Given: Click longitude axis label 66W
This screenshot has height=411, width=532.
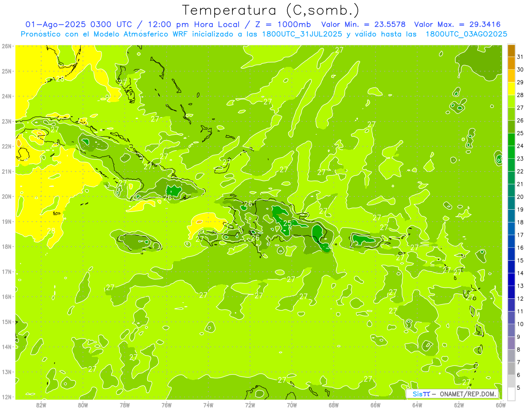Looking at the screenshot, I should coord(376,405).
